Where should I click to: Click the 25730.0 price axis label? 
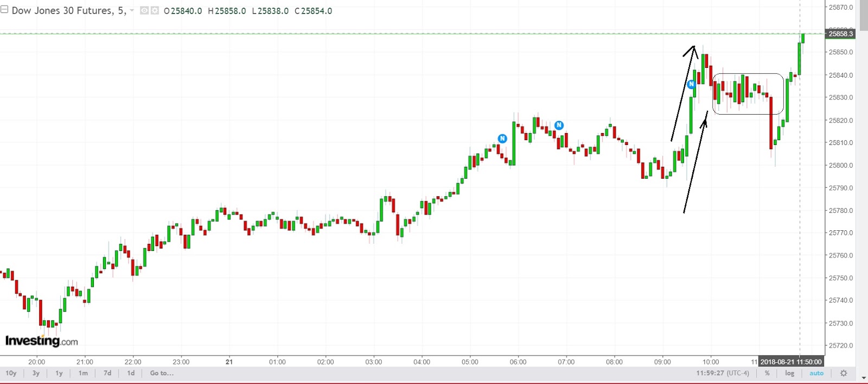click(841, 323)
